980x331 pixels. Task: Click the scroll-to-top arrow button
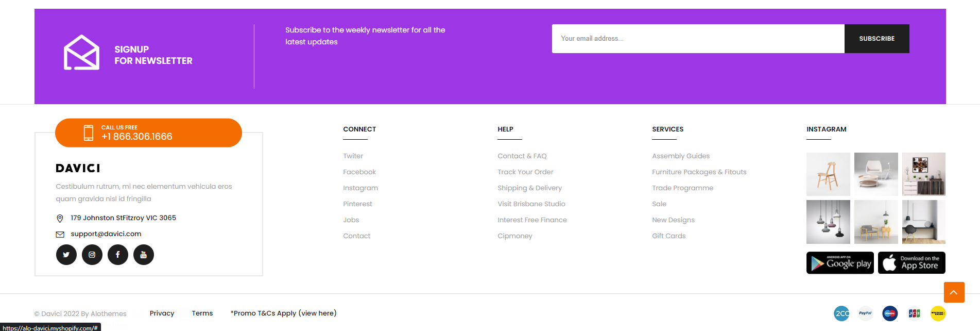point(954,292)
